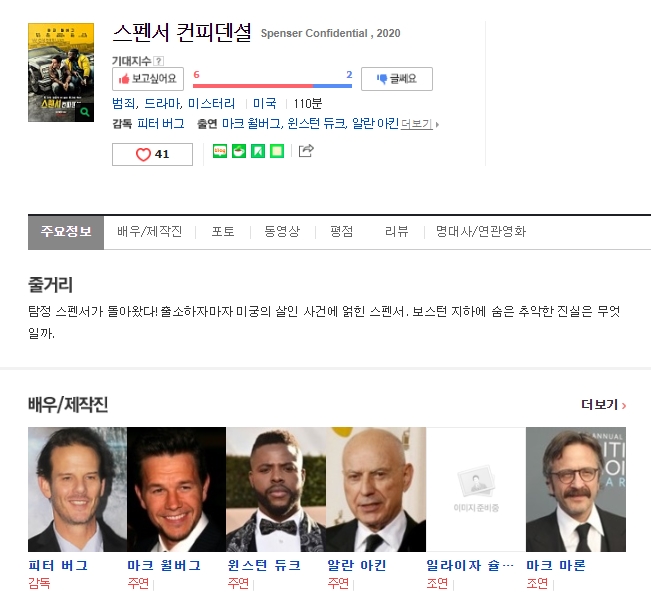
Task: Select the 명대사/연관영화 tab
Action: 480,232
